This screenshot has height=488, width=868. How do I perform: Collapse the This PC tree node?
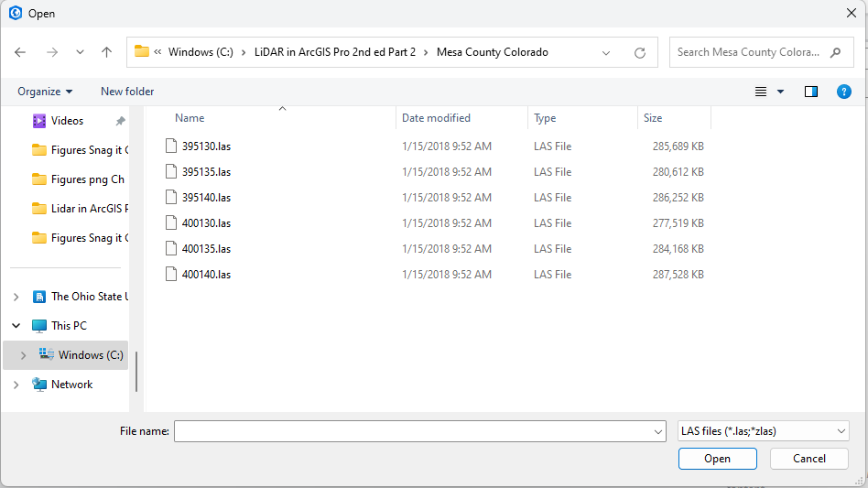pyautogui.click(x=16, y=326)
